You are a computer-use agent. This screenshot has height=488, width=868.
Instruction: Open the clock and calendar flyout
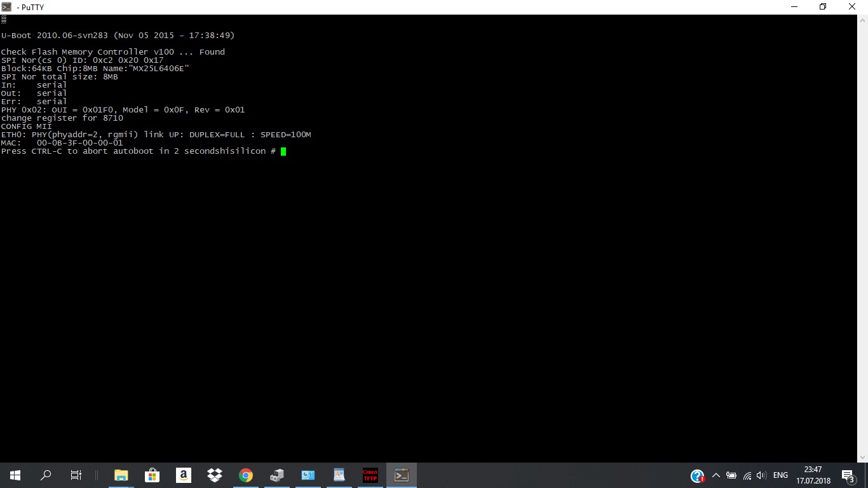813,475
